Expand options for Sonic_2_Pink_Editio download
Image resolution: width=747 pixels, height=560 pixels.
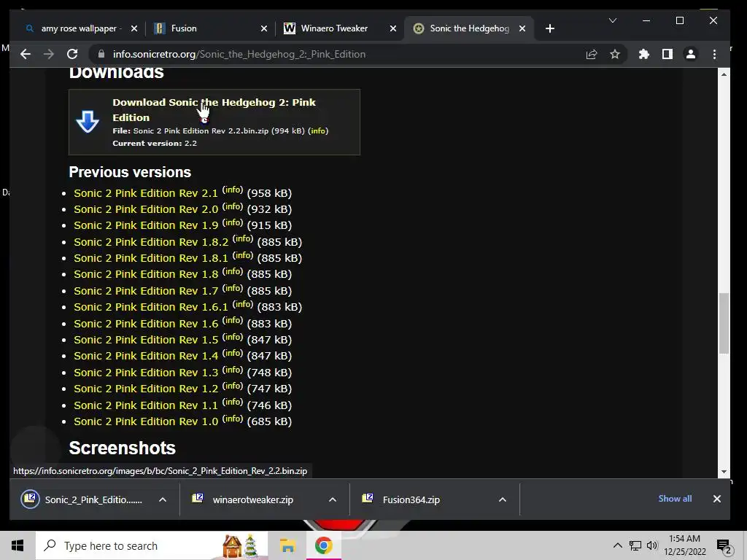tap(163, 499)
